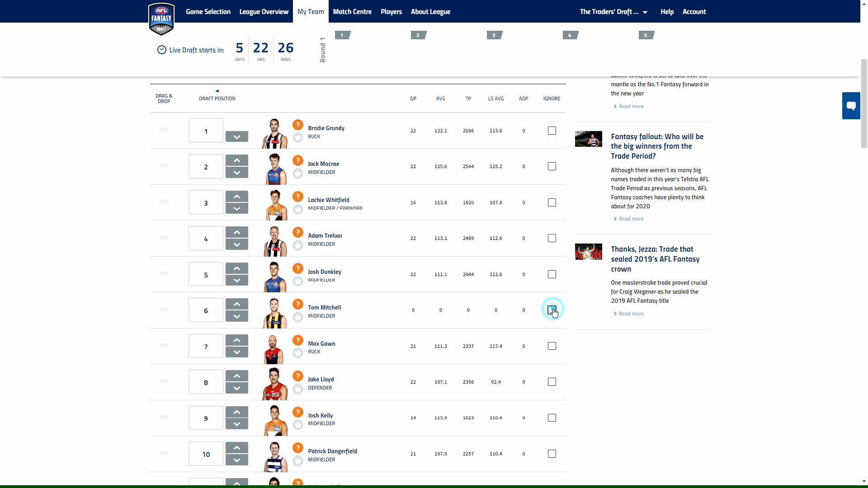The image size is (868, 488).
Task: Open the About League menu
Action: pyautogui.click(x=430, y=12)
